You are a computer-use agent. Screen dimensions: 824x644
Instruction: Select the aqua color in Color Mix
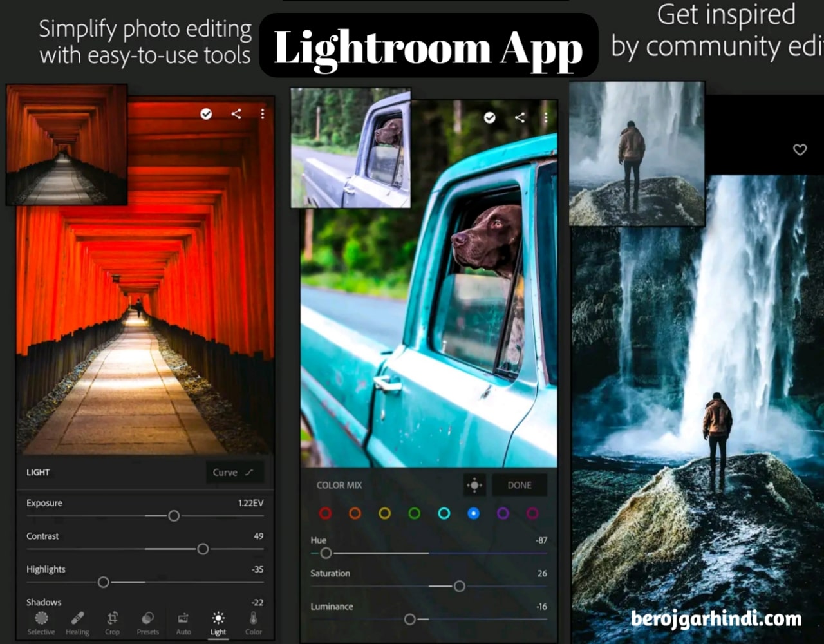point(444,513)
